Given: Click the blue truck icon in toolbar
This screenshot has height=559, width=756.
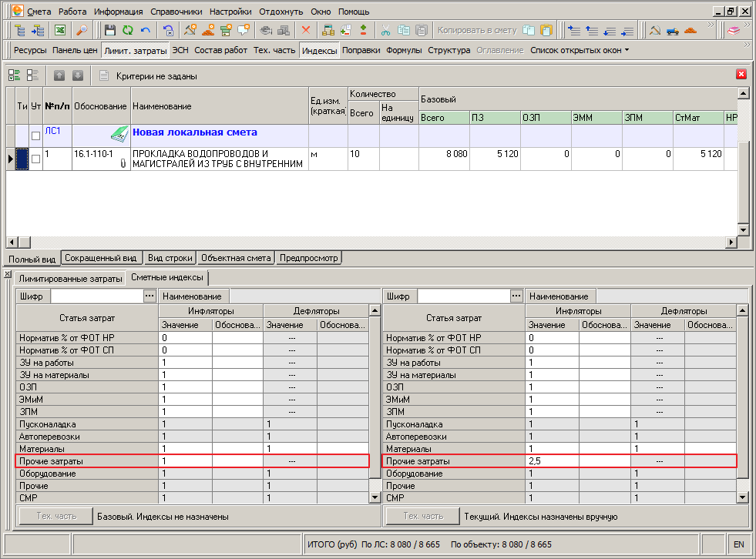Looking at the screenshot, I should click(673, 30).
